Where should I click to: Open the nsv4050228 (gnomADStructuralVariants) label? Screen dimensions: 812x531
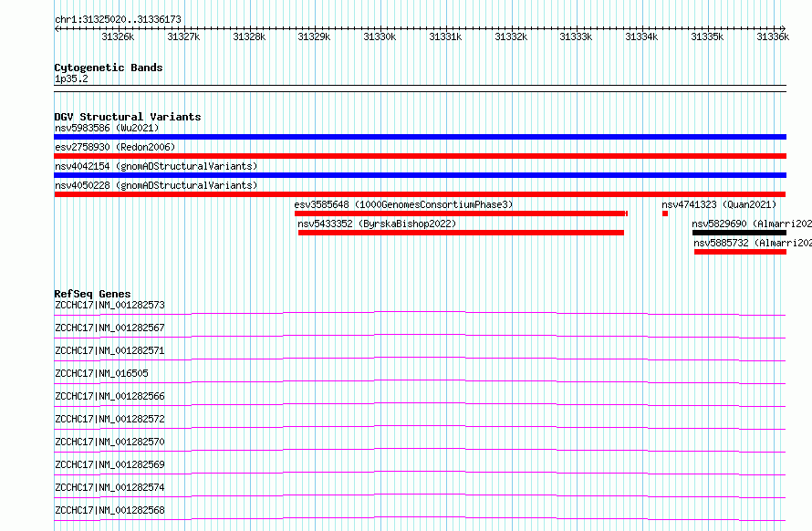(x=156, y=185)
